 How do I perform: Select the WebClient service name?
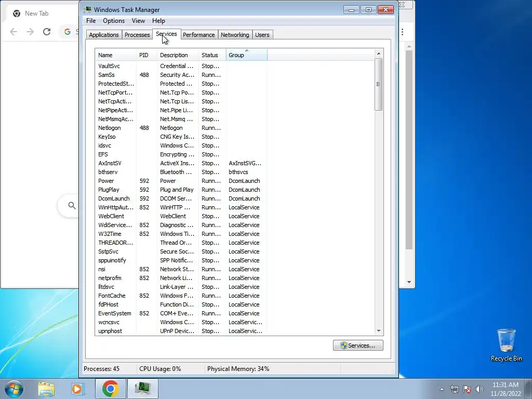coord(111,216)
